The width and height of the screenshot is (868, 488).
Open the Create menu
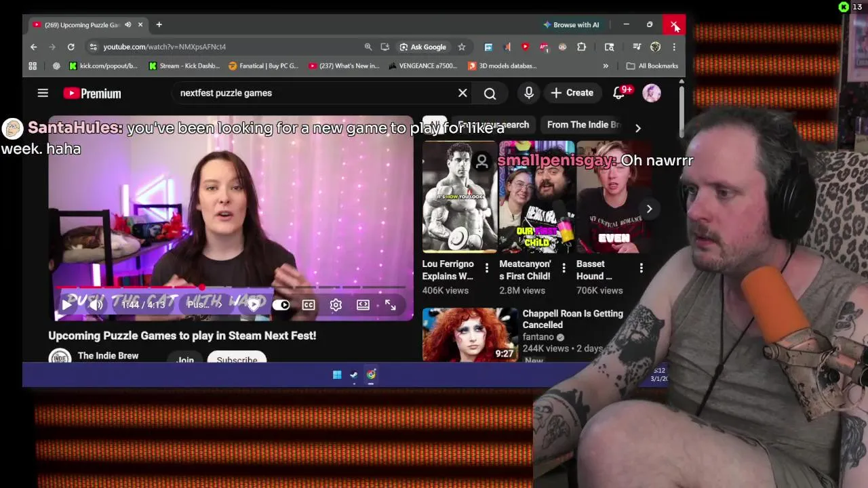click(572, 93)
